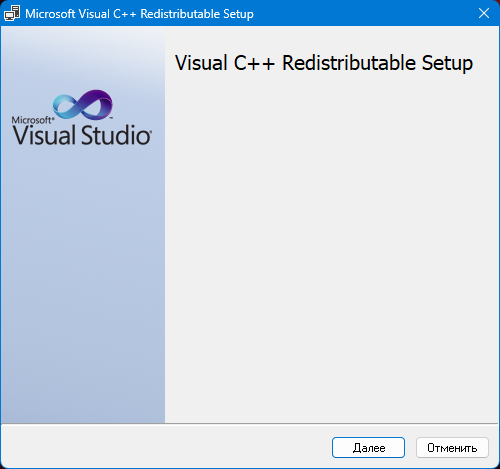Click empty space left of Далее button
Screen dimensions: 500x469
pyautogui.click(x=167, y=447)
